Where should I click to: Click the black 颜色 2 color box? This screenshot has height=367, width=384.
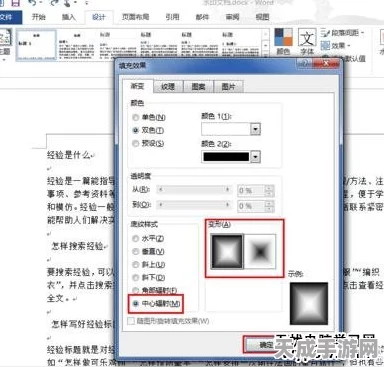226,156
